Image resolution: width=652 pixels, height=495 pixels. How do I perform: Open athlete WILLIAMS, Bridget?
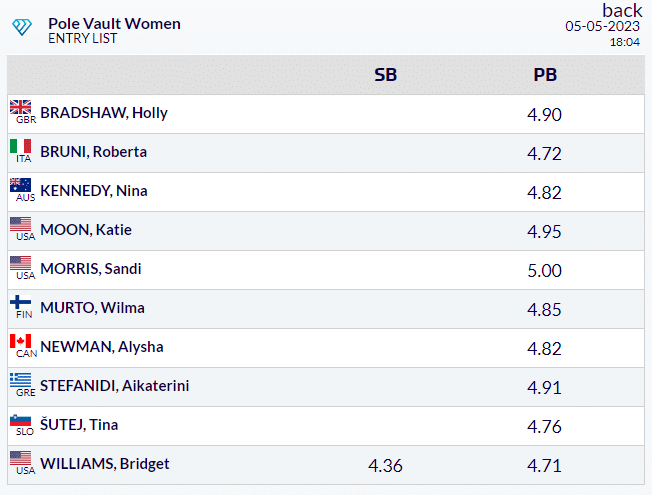[105, 464]
